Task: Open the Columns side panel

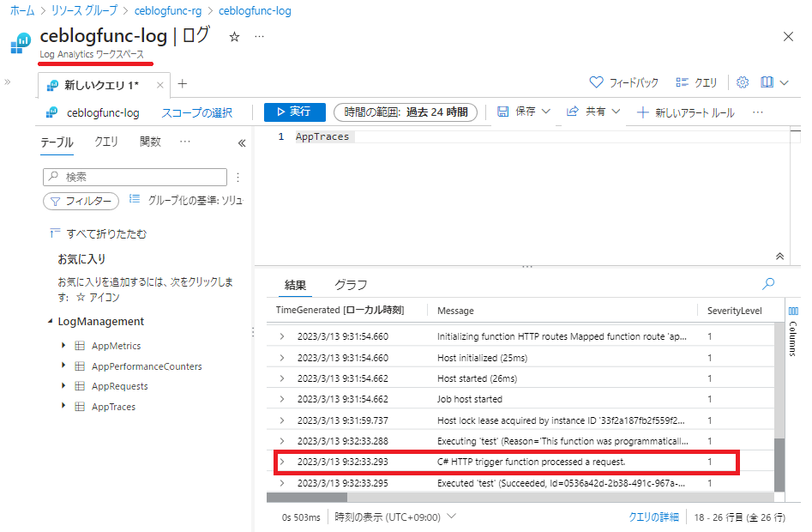Action: 793,331
